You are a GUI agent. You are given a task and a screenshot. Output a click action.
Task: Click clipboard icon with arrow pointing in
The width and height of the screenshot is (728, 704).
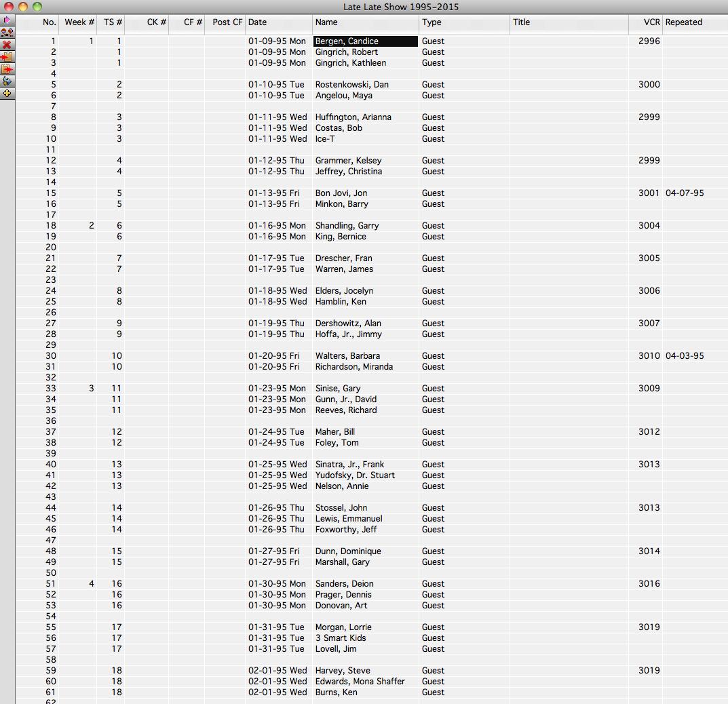point(7,56)
